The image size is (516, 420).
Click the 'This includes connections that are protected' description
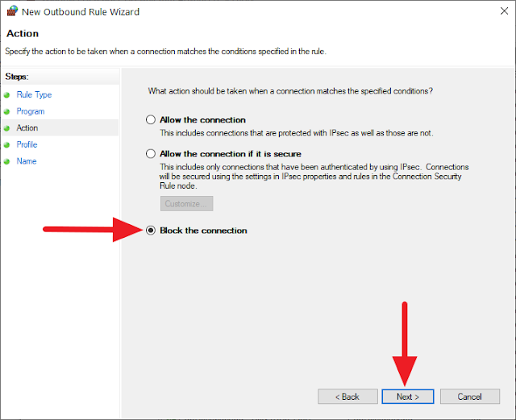click(297, 133)
